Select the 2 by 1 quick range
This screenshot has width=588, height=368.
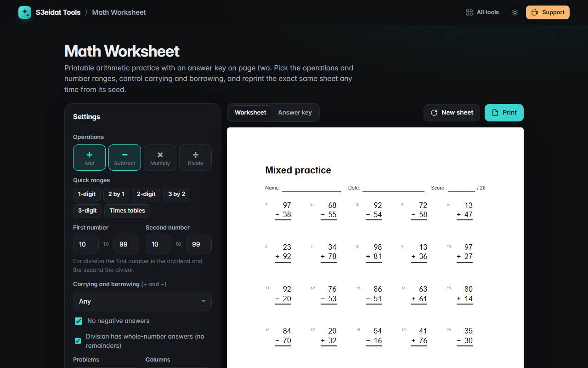(116, 194)
